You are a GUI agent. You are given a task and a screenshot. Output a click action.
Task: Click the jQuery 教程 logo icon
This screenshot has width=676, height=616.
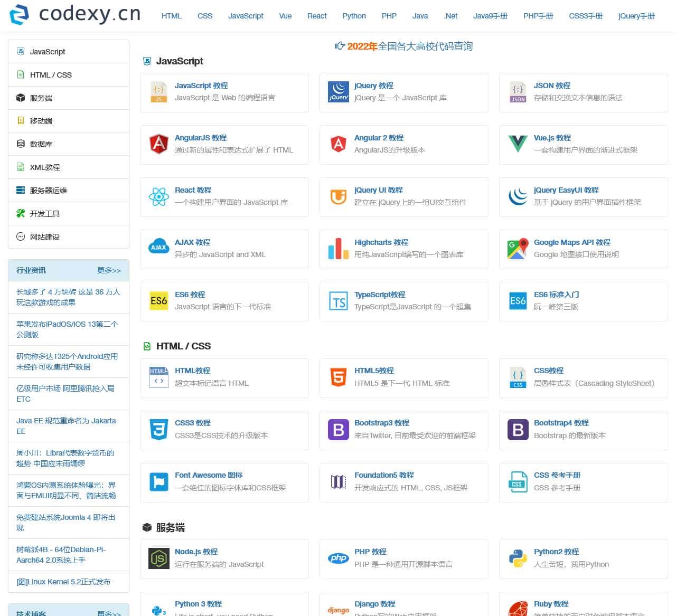click(339, 92)
